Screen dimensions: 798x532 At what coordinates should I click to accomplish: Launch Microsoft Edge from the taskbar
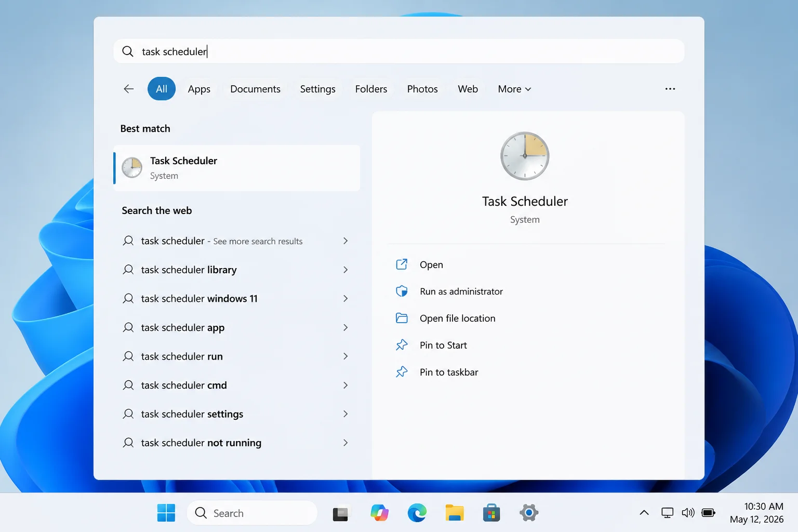pos(417,513)
